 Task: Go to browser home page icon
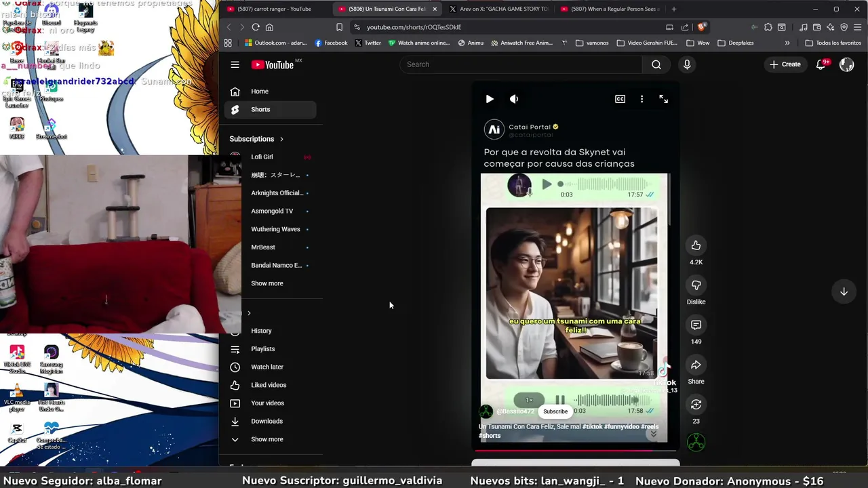click(269, 27)
